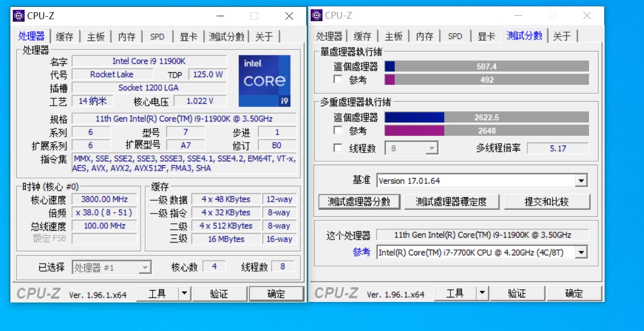644x331 pixels.
Task: Click the CPU-Z icon in right window title bar
Action: pos(317,16)
